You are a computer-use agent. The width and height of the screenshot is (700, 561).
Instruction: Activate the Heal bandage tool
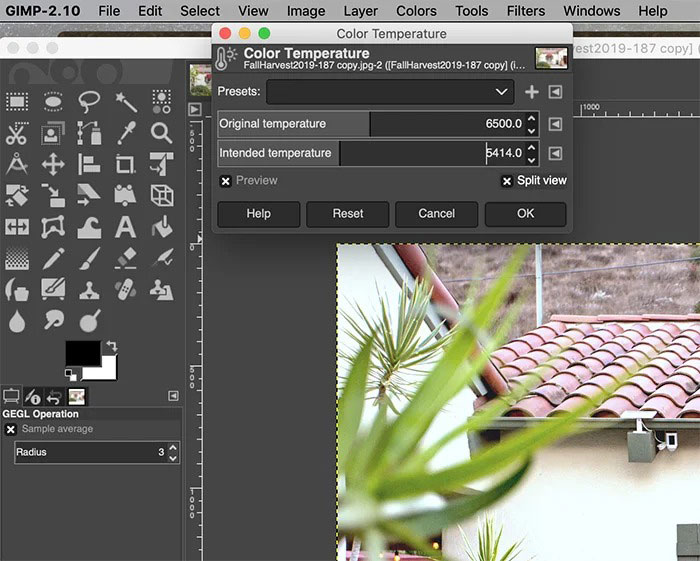pyautogui.click(x=126, y=290)
